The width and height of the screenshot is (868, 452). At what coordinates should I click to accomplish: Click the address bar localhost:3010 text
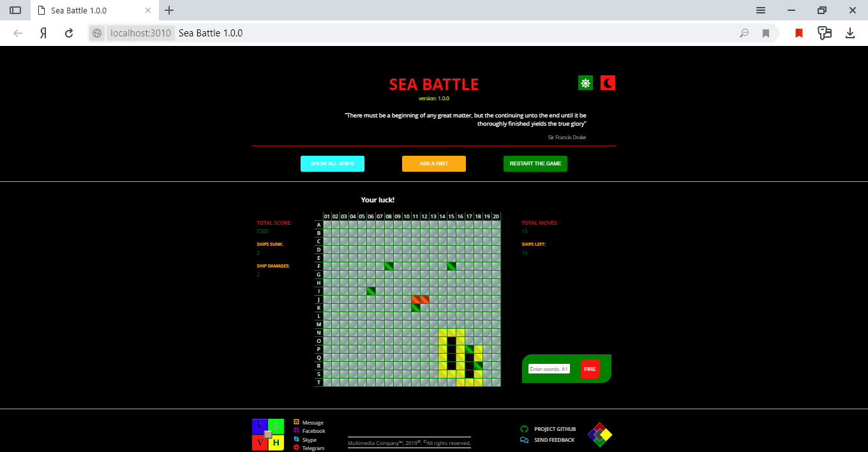pyautogui.click(x=140, y=33)
